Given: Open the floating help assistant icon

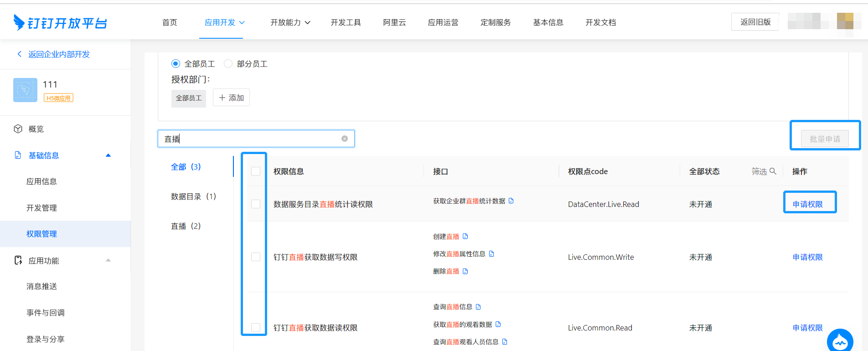Looking at the screenshot, I should [840, 341].
